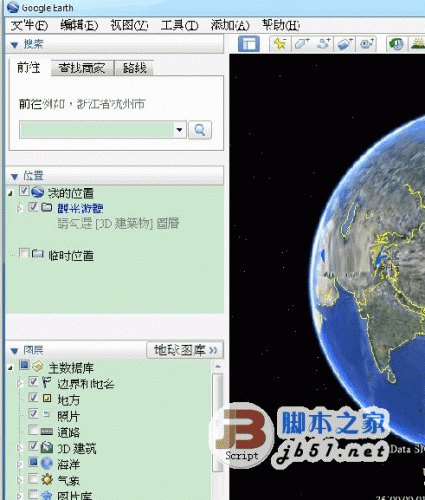Toggle the 主数据库 checkbox

[24, 365]
